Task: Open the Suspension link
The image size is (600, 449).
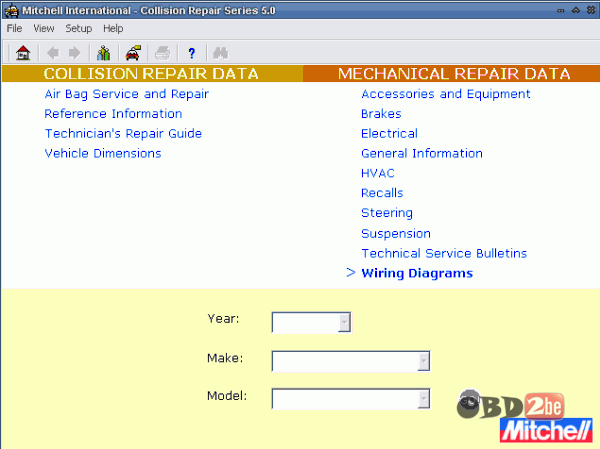Action: tap(396, 233)
